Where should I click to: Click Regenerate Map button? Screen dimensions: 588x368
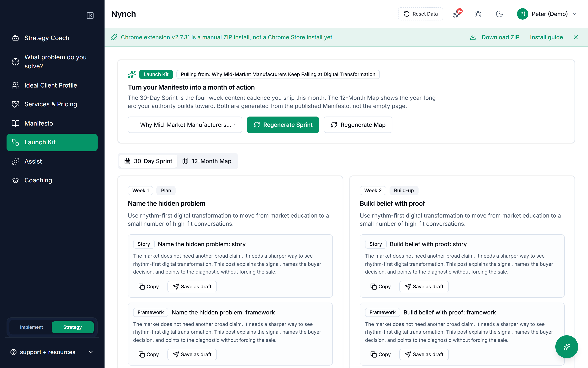358,125
